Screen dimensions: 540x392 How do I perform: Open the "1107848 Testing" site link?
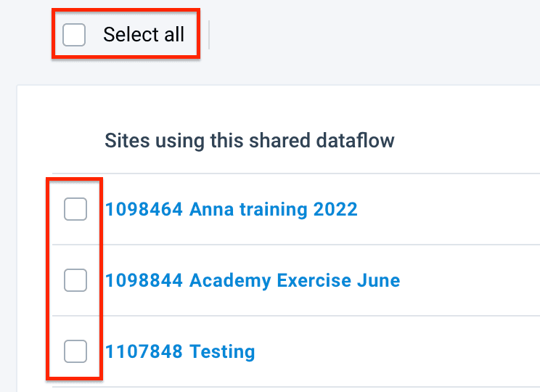pos(179,353)
